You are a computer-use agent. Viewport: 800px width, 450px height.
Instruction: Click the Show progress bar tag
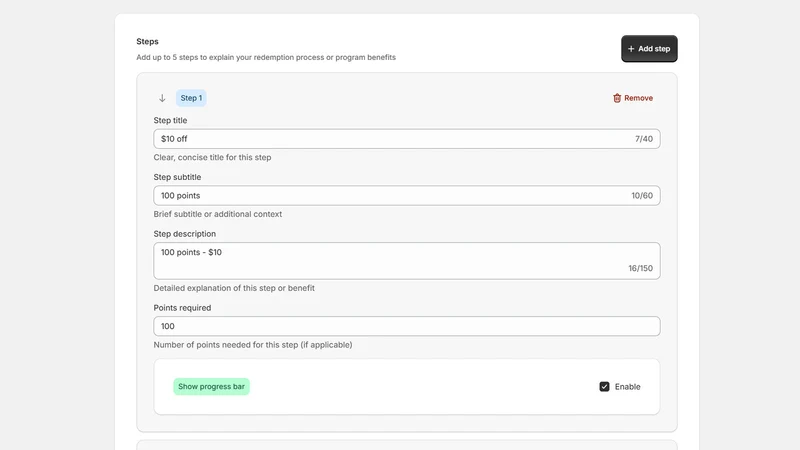pyautogui.click(x=211, y=387)
